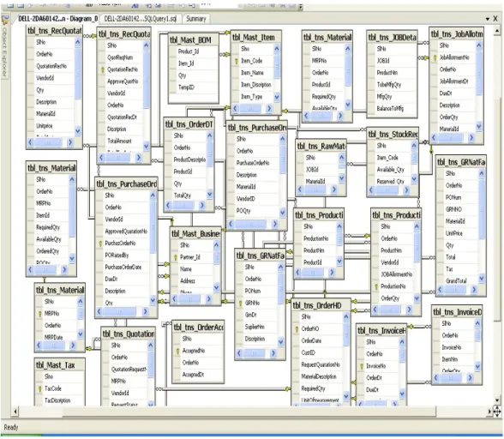Select the Product_Id column row

(x=193, y=51)
